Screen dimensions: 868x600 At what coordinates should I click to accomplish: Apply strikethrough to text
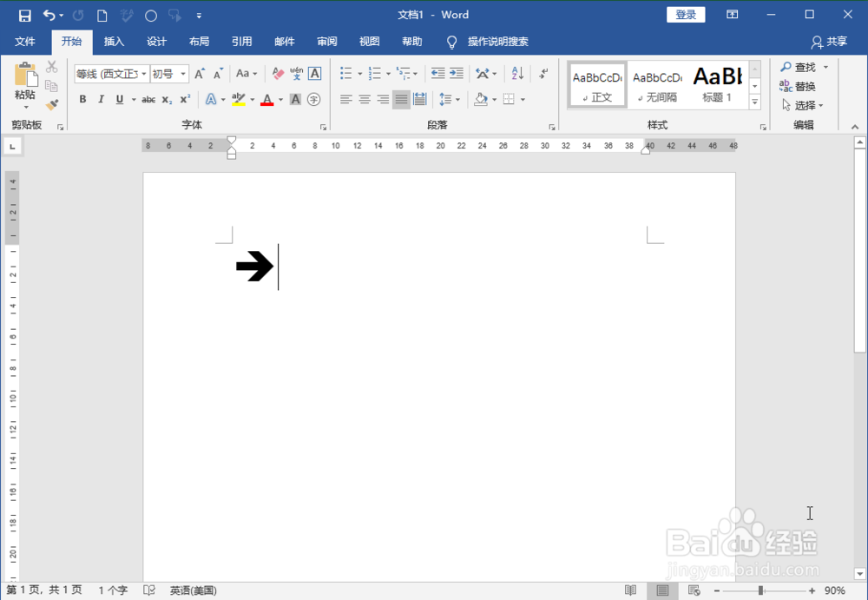coord(148,100)
